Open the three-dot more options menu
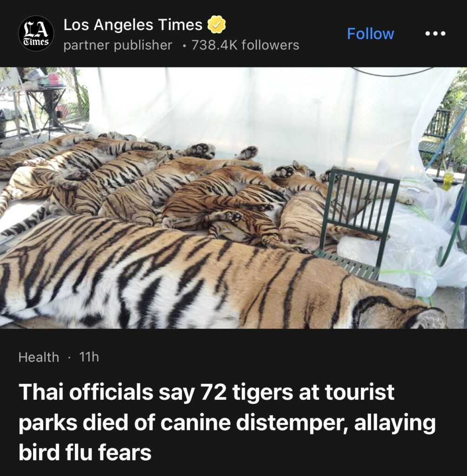 coord(435,33)
